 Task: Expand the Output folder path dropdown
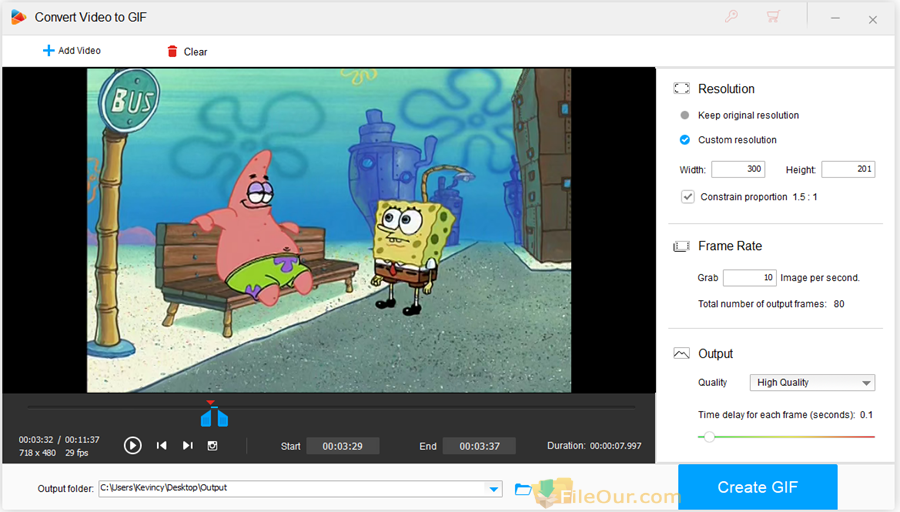click(494, 489)
